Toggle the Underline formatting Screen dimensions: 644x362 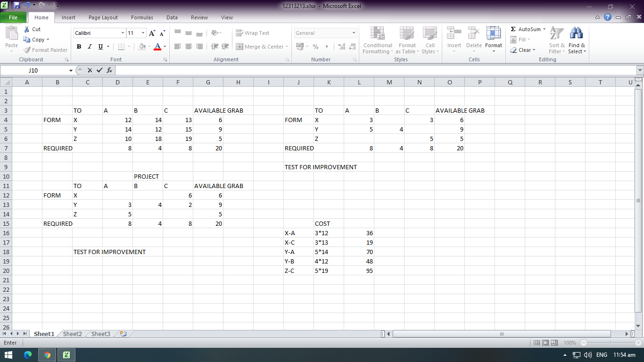point(99,47)
